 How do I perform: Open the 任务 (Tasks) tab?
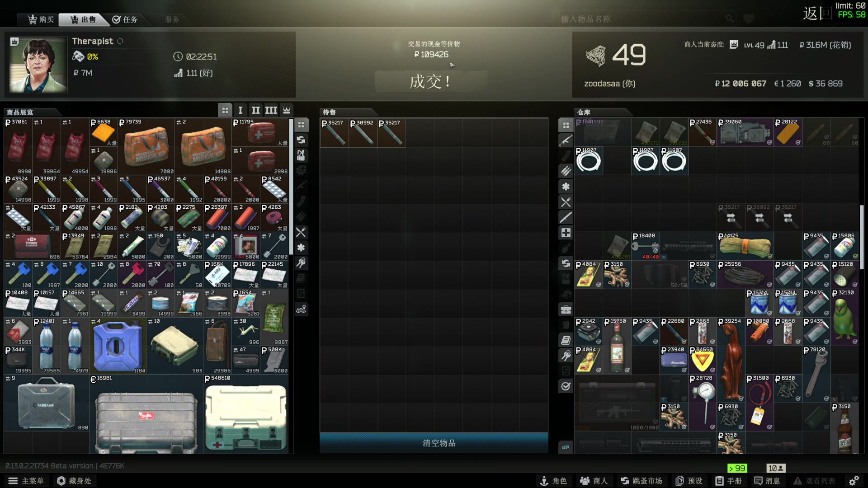click(125, 19)
